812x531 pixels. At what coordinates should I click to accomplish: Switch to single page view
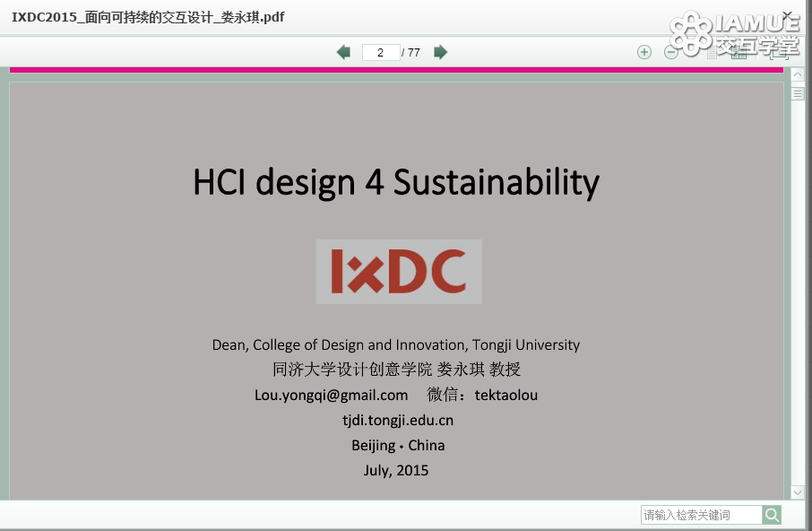coord(712,52)
